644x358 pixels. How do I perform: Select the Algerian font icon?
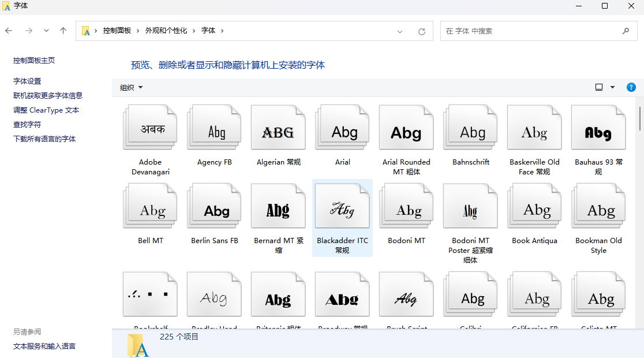pos(279,128)
